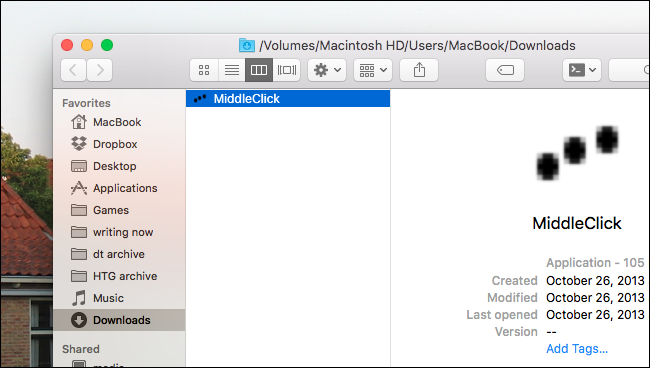This screenshot has width=650, height=368.
Task: Close the Finder window
Action: pos(67,45)
